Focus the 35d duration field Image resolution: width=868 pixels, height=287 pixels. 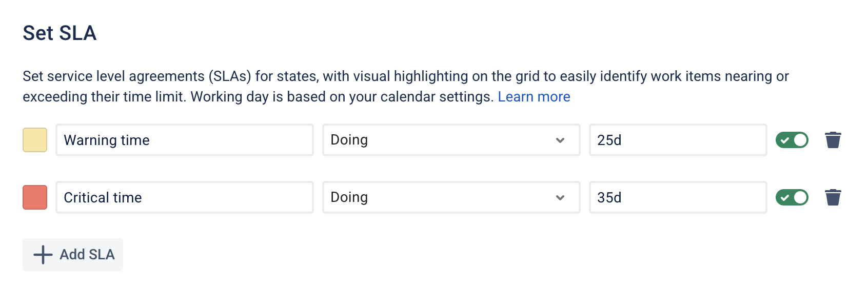678,197
